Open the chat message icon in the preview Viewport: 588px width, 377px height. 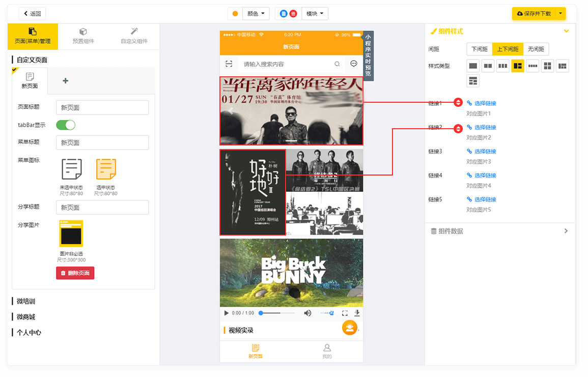pos(354,63)
